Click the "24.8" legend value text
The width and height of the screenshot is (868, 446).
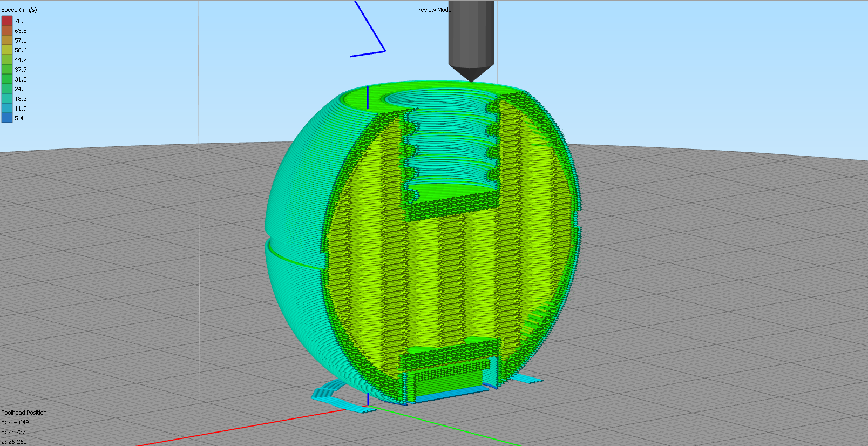[x=21, y=89]
